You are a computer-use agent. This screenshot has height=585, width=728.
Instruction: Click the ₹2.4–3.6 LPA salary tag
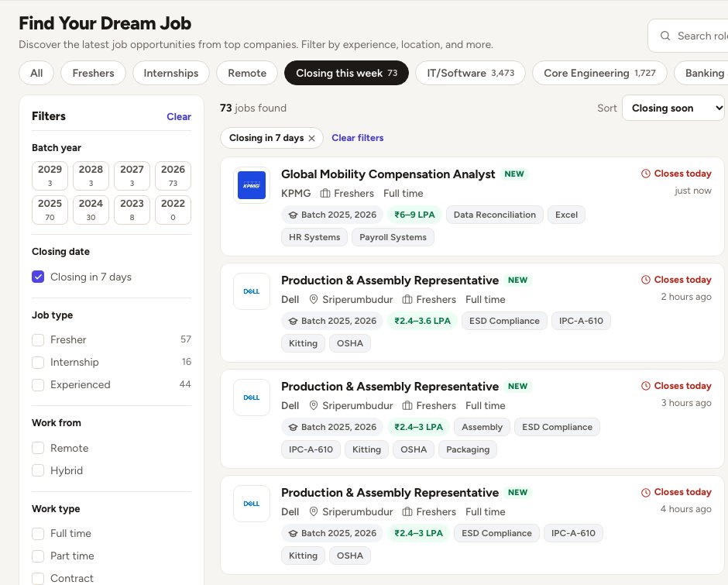[x=423, y=321]
